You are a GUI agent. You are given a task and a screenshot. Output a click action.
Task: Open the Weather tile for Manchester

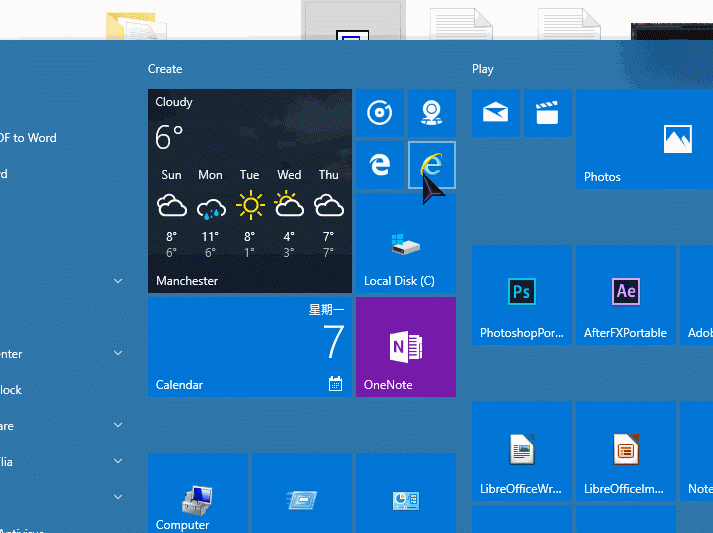click(x=250, y=191)
